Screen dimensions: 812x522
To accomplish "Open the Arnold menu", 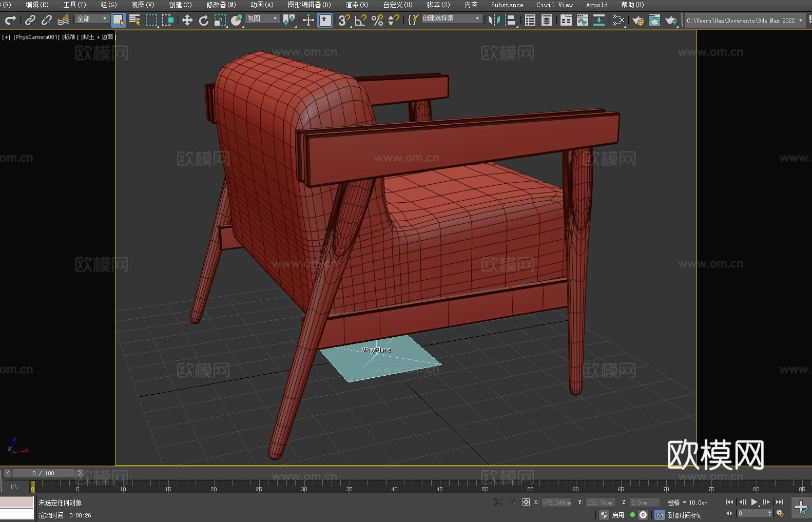I will (597, 5).
